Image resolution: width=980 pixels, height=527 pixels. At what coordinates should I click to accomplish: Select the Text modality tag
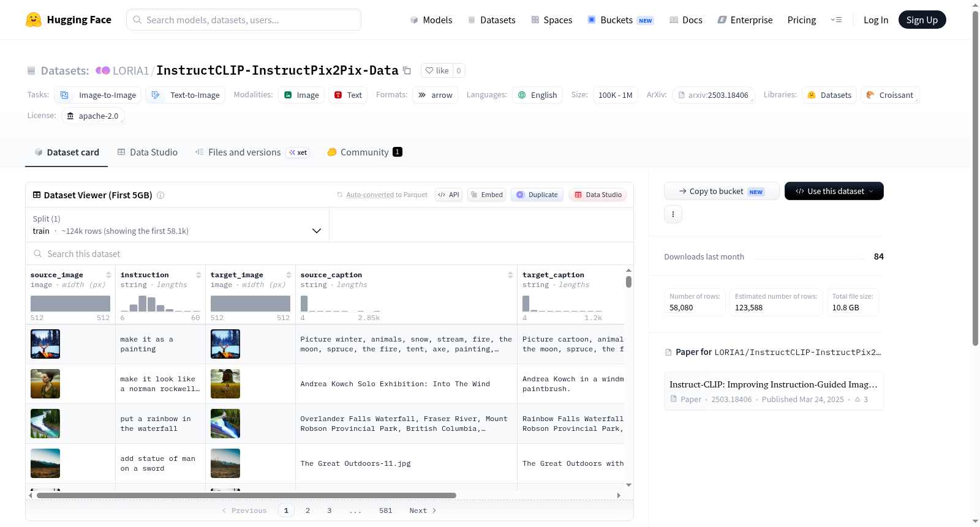[x=348, y=95]
